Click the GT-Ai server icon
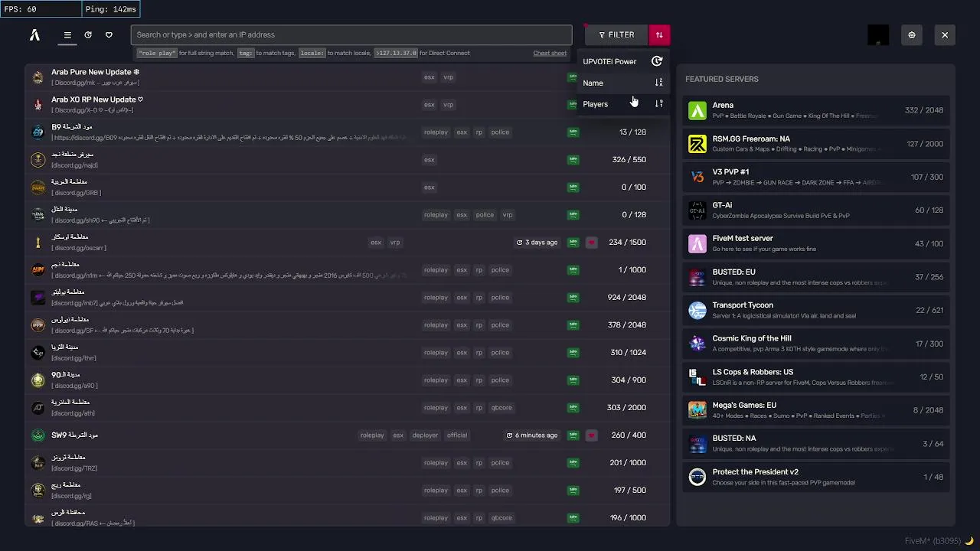The height and width of the screenshot is (551, 980). click(x=697, y=210)
